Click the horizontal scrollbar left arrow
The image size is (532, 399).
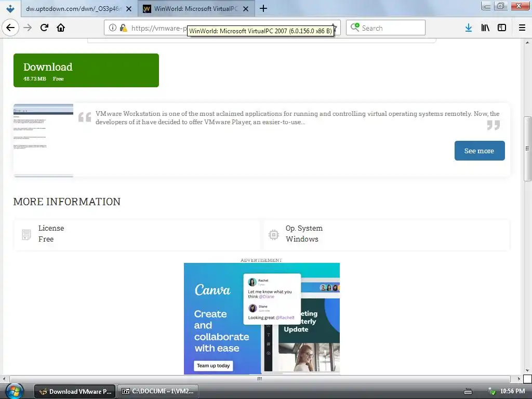pyautogui.click(x=4, y=379)
